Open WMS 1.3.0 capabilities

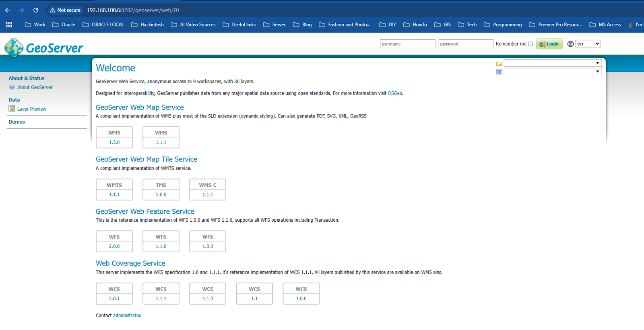click(x=114, y=142)
